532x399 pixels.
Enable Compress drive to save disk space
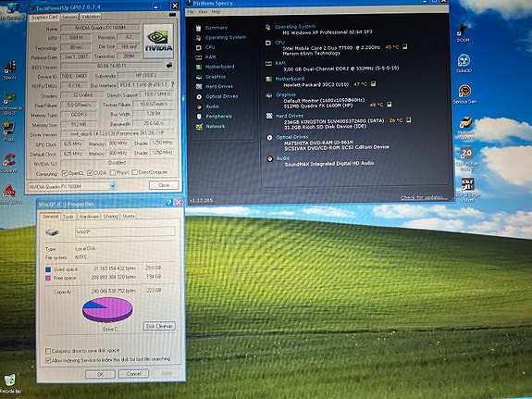48,351
